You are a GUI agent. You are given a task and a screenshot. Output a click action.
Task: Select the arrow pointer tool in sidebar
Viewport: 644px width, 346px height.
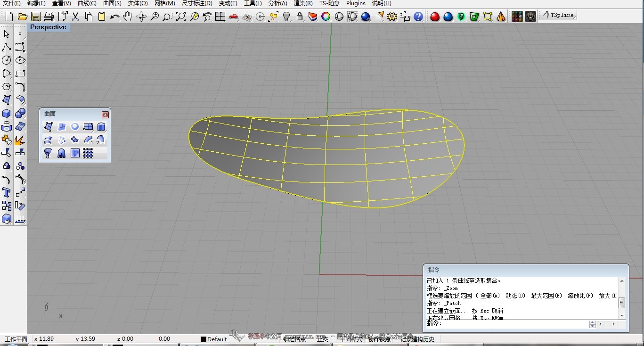(7, 34)
